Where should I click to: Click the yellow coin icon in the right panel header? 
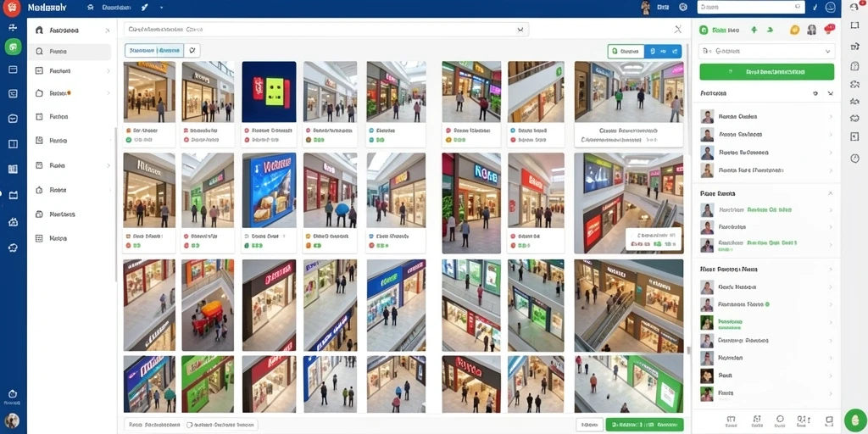[x=794, y=30]
